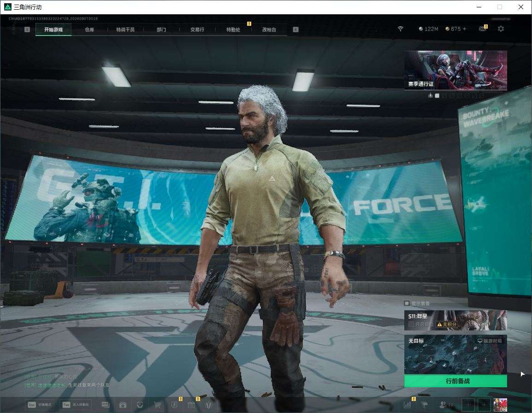
Task: Add currency with the plus next to 675
Action: coord(465,29)
